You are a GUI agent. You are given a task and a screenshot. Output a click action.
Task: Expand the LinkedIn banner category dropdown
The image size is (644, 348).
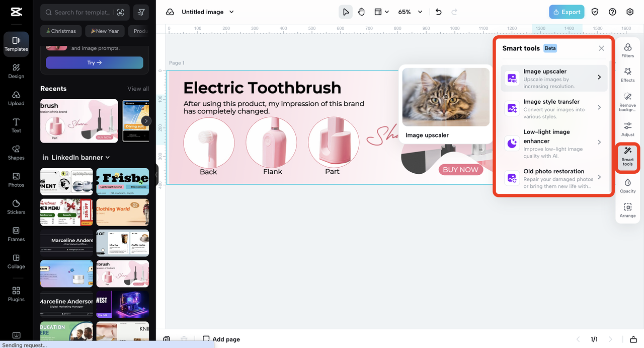(x=107, y=158)
